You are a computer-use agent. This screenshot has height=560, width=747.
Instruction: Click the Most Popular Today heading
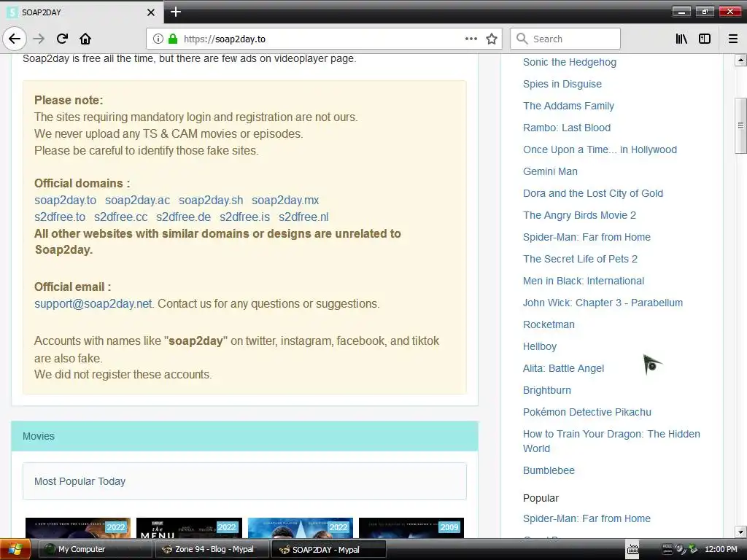(80, 481)
